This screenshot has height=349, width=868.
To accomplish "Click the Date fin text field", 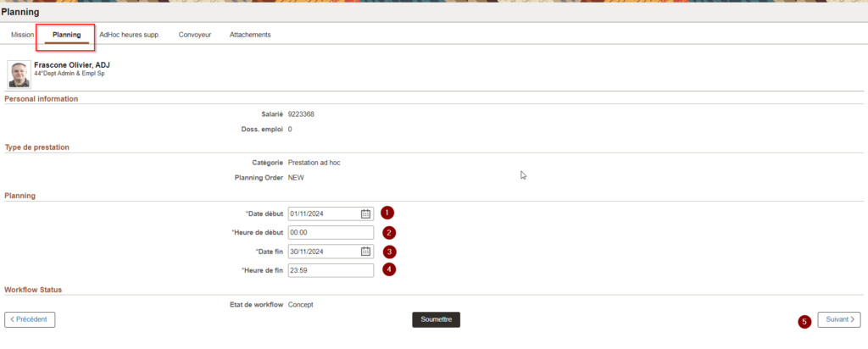I will pos(323,252).
